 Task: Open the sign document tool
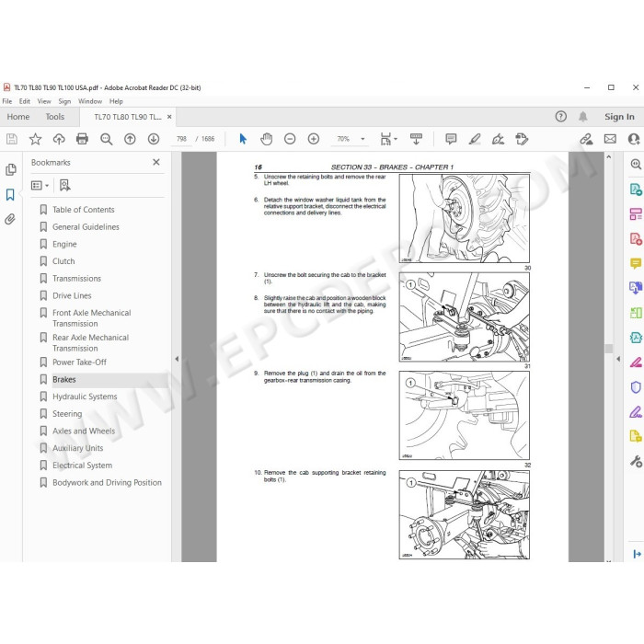(x=499, y=139)
